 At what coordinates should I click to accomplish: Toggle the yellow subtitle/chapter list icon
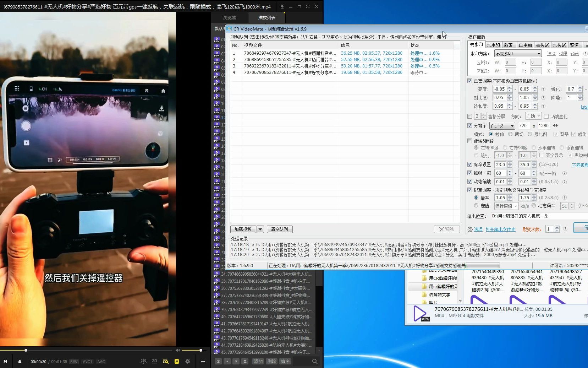pos(177,361)
